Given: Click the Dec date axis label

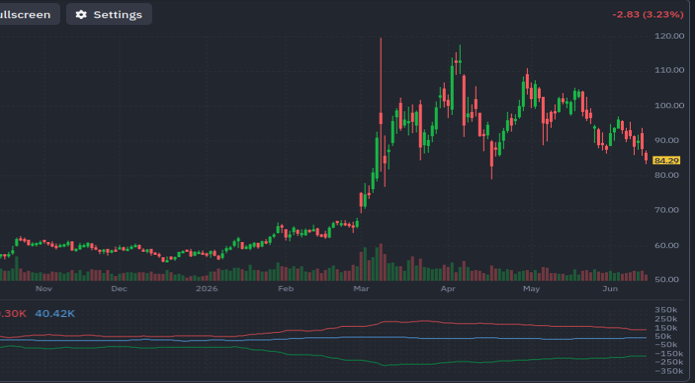Looking at the screenshot, I should [119, 289].
